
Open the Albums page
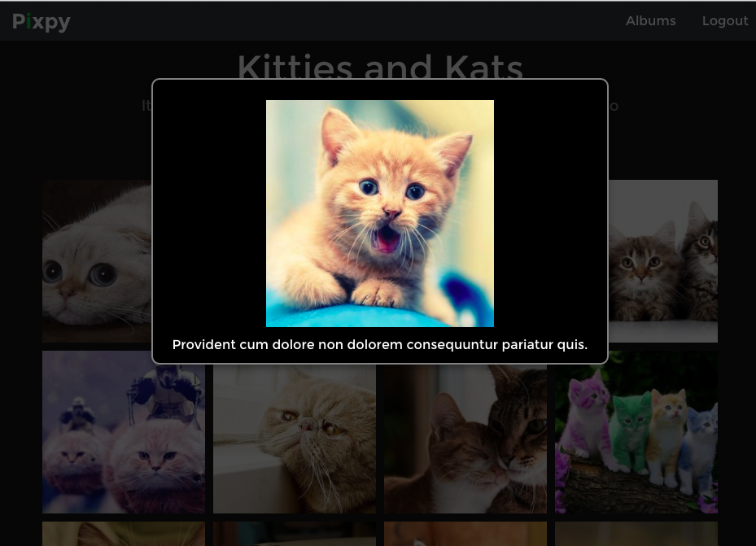[x=650, y=20]
